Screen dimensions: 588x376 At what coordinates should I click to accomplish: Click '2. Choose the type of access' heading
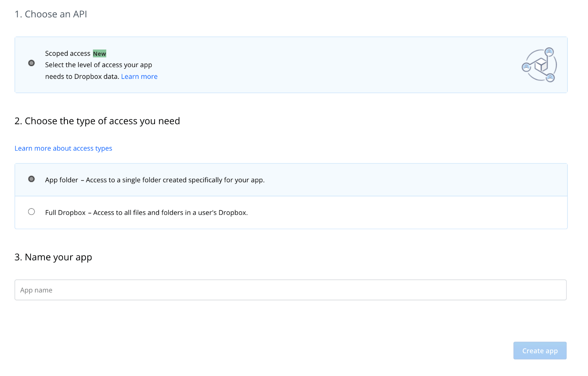(97, 121)
